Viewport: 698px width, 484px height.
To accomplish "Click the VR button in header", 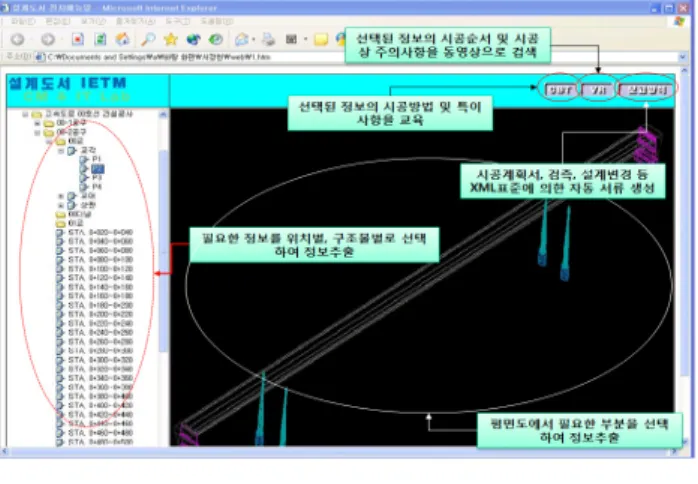I will pos(598,90).
